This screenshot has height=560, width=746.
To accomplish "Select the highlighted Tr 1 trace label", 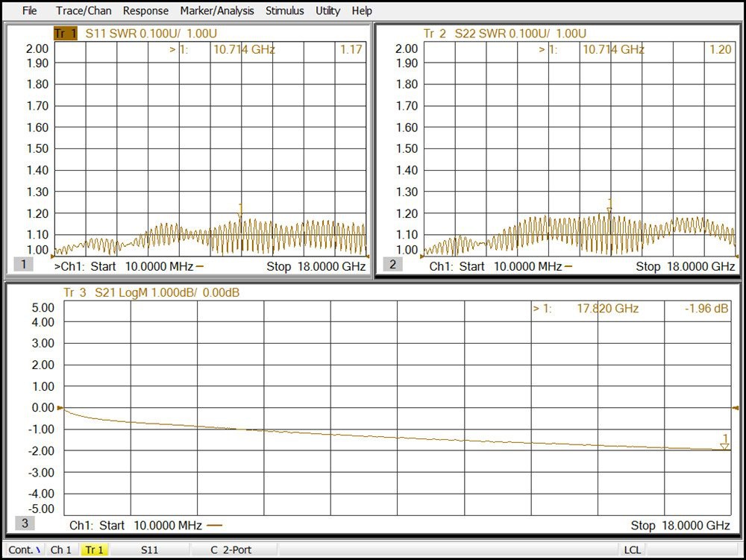I will click(66, 34).
